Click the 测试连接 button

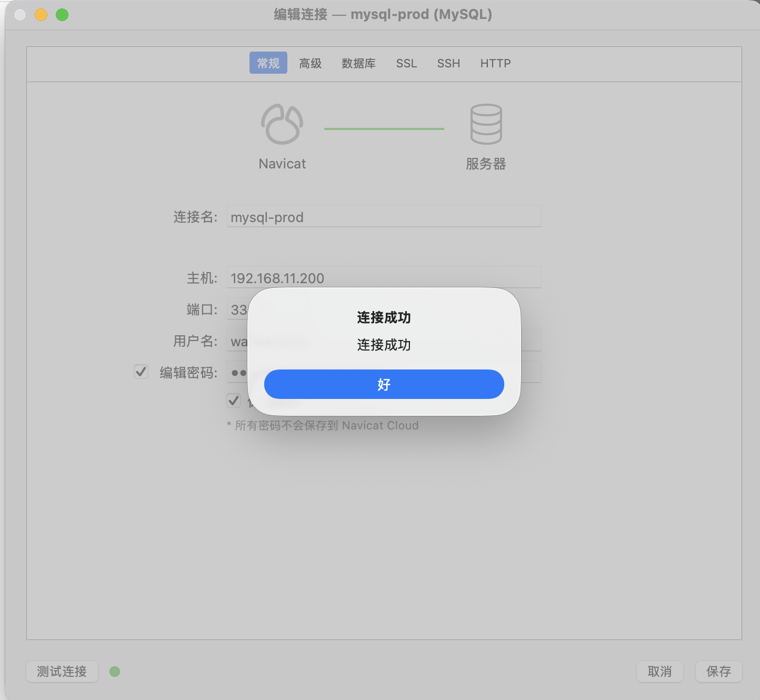coord(62,672)
